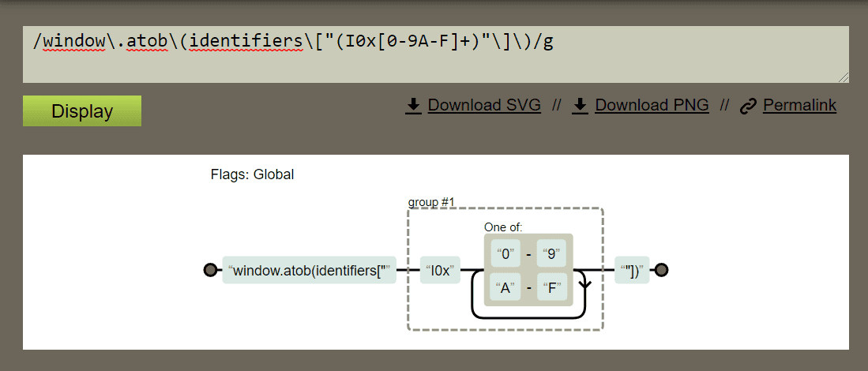Click the chain icon beside Permalink
Screen dimensions: 868x371
[748, 107]
